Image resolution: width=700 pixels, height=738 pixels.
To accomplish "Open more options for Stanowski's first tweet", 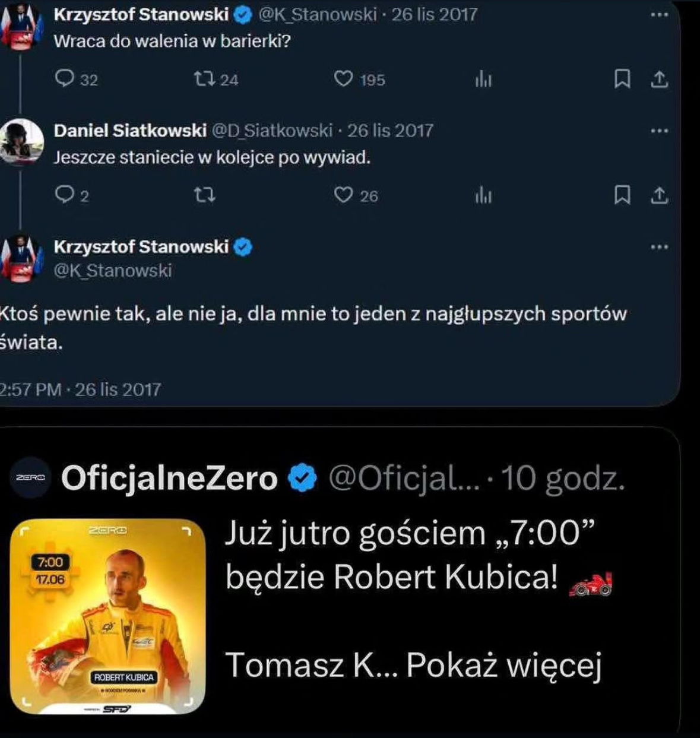I will tap(659, 14).
